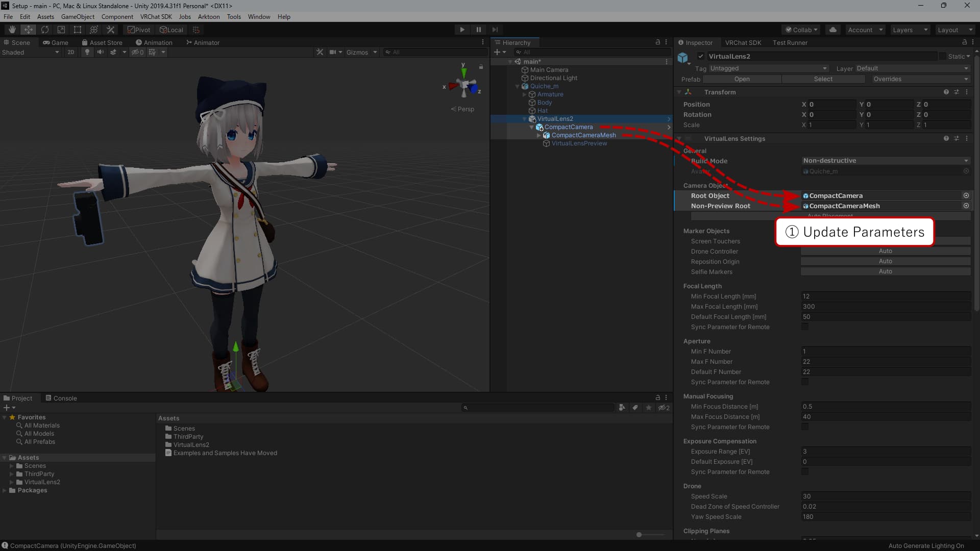
Task: Open the VRChat SDK menu
Action: click(156, 17)
